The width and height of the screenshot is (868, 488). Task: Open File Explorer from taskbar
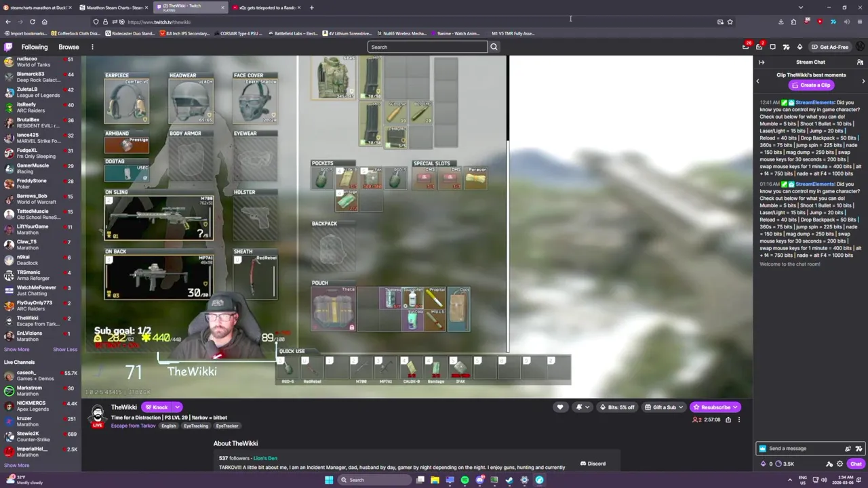pyautogui.click(x=435, y=480)
